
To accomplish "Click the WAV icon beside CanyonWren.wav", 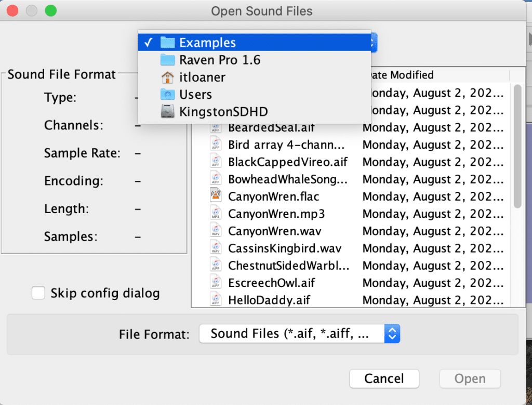I will 216,231.
